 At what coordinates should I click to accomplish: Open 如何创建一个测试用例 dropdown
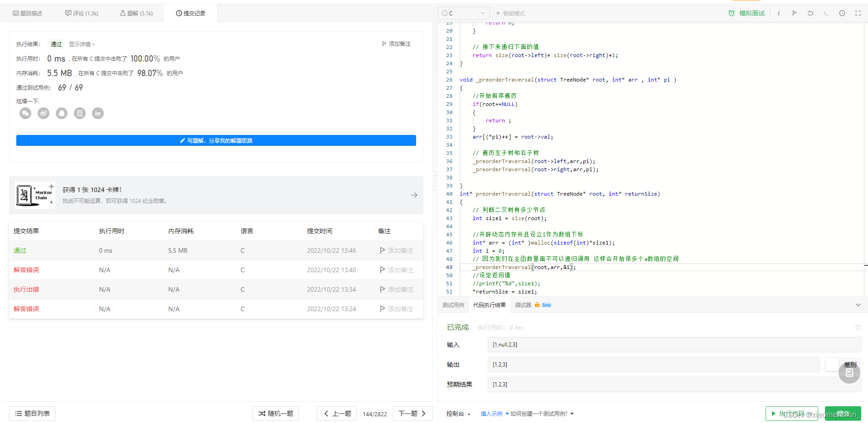542,413
